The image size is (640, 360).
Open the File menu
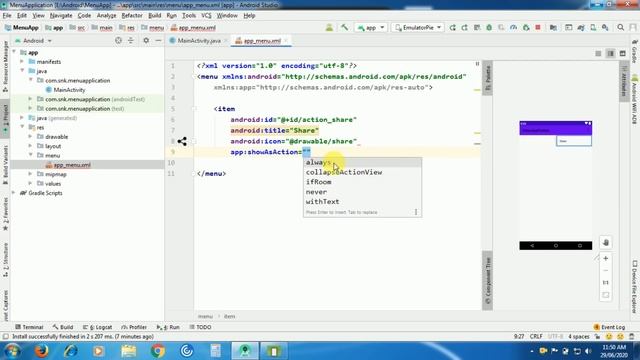tap(7, 16)
